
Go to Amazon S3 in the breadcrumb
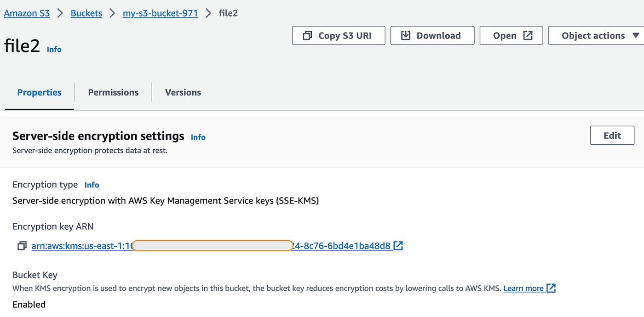27,13
